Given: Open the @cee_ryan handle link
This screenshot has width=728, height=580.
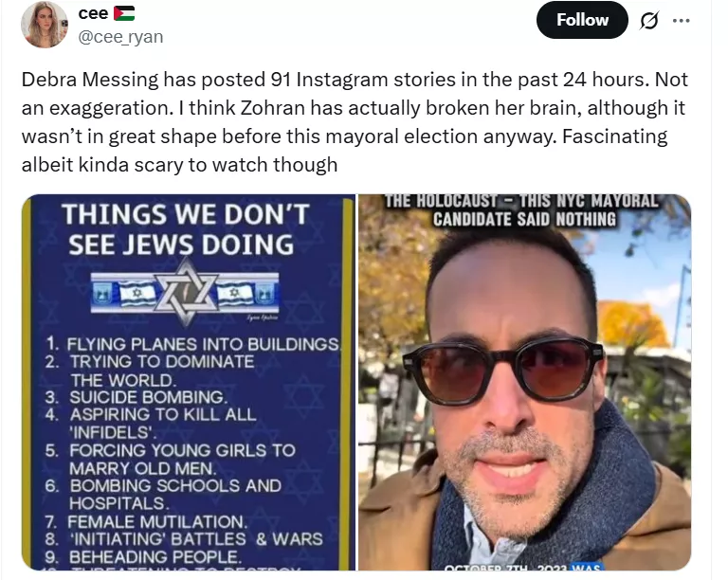Looking at the screenshot, I should pos(120,37).
